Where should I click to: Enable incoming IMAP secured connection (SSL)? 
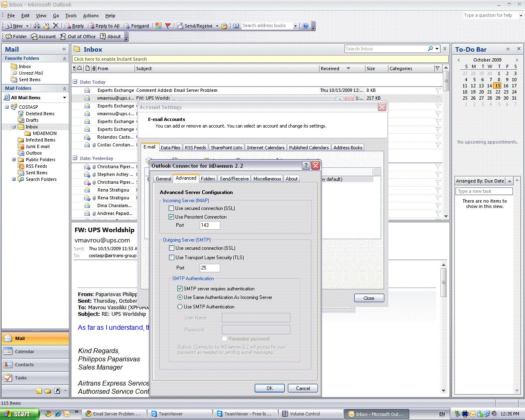coord(171,208)
